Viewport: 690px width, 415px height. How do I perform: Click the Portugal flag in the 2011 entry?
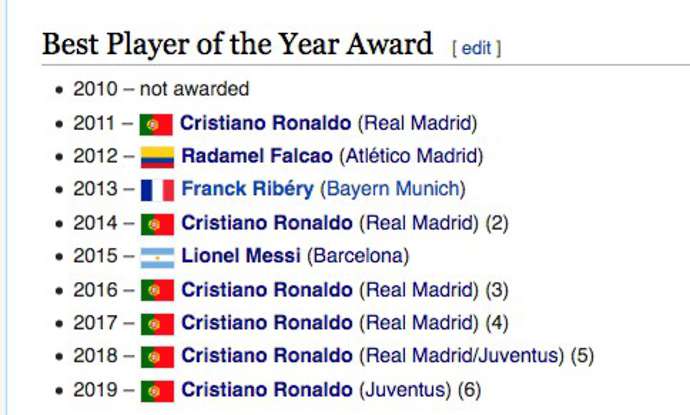(156, 124)
